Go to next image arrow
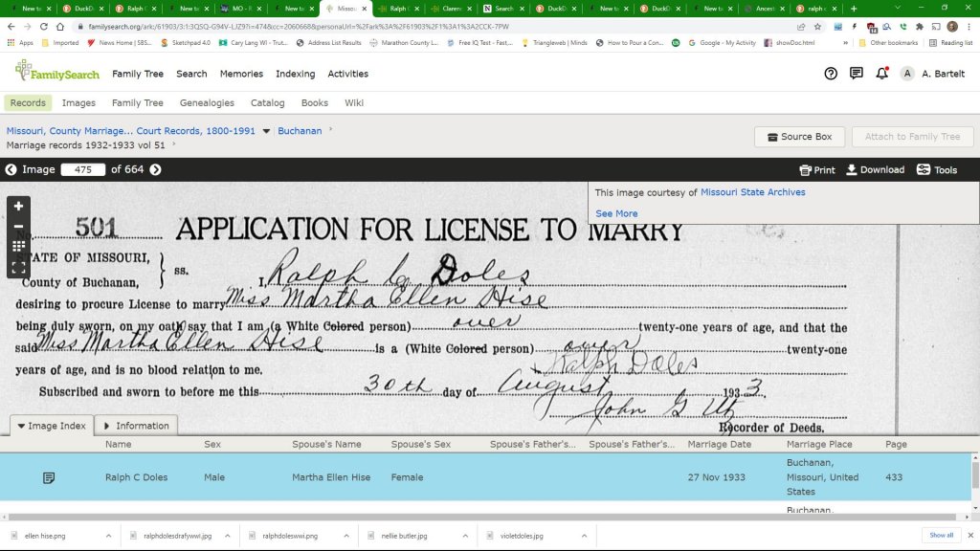 point(155,170)
